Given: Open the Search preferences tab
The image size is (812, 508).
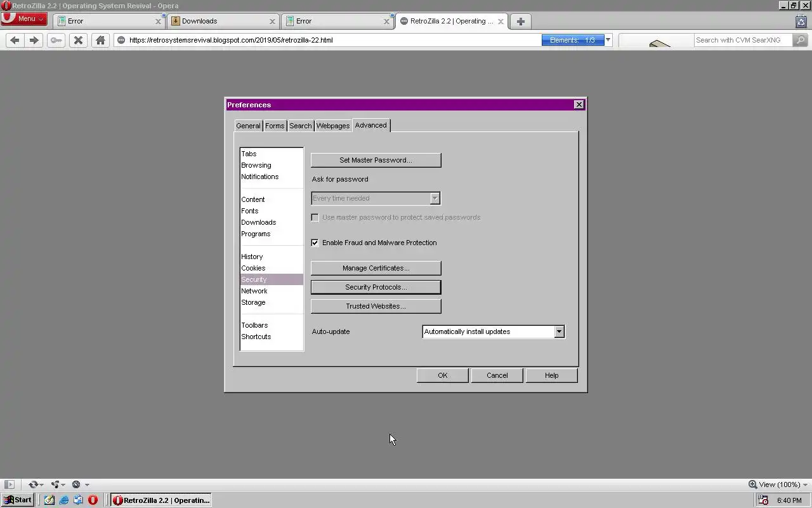Looking at the screenshot, I should (301, 126).
